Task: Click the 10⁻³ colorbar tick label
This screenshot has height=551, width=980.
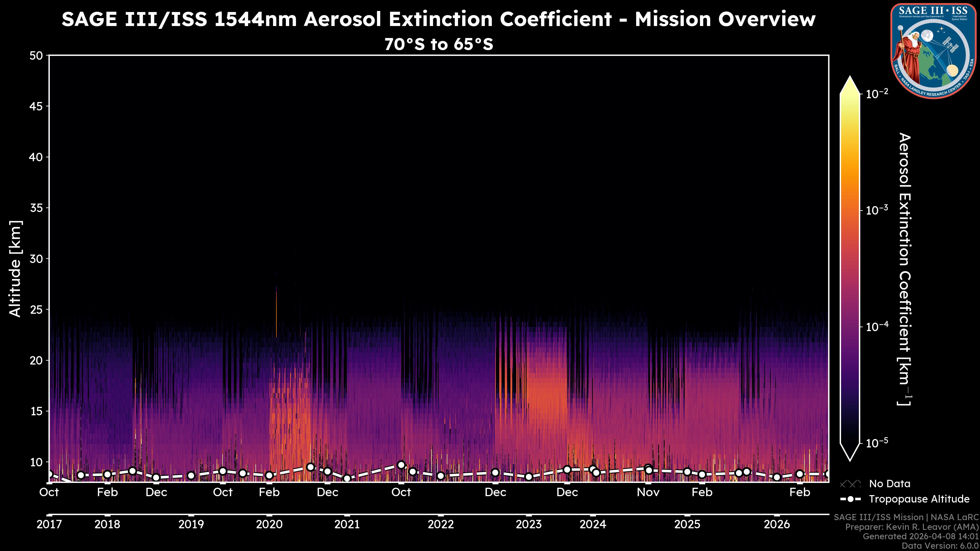Action: [x=877, y=210]
